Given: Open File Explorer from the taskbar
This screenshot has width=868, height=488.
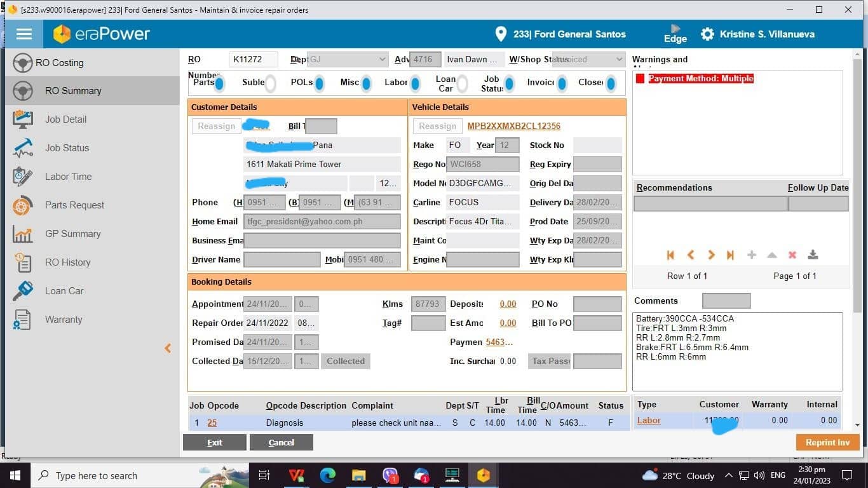Looking at the screenshot, I should click(x=359, y=475).
